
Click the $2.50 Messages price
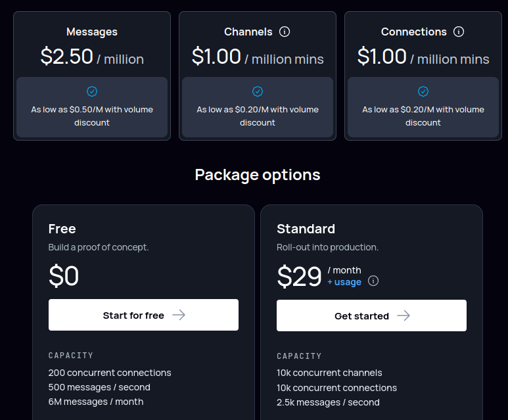coord(67,57)
